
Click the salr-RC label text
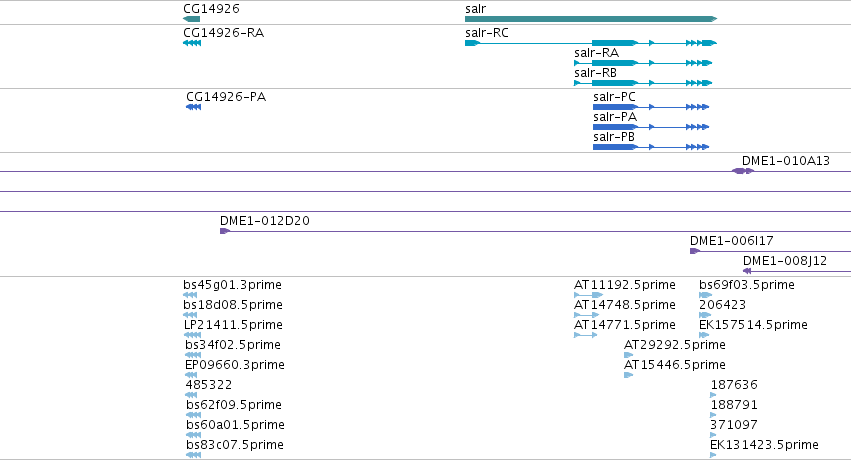pos(487,33)
